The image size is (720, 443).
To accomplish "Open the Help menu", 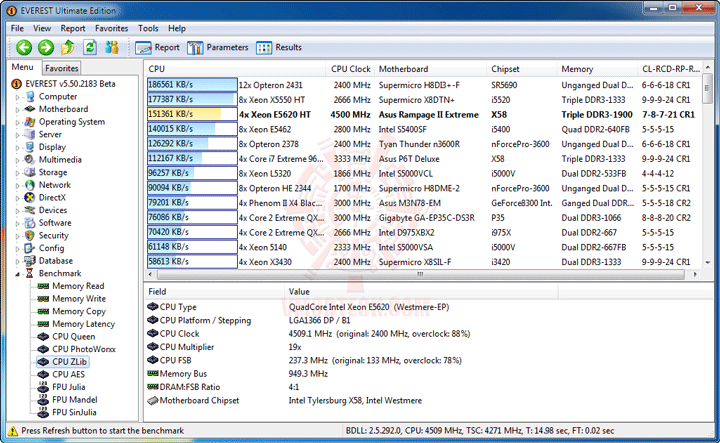I will pyautogui.click(x=177, y=28).
